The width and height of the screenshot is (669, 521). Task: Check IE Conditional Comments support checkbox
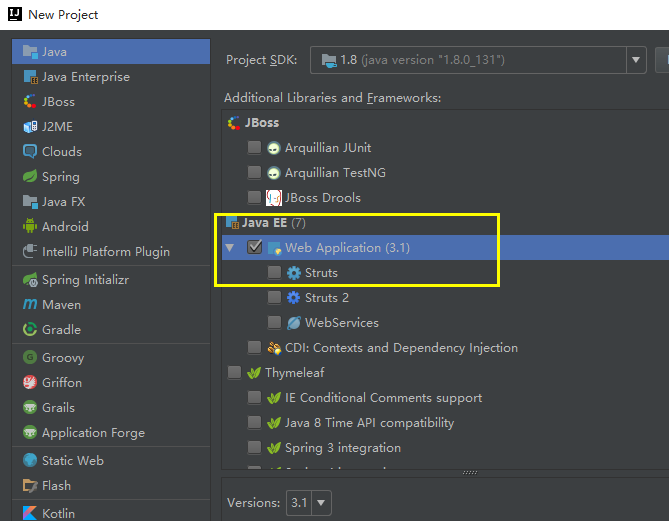point(254,397)
